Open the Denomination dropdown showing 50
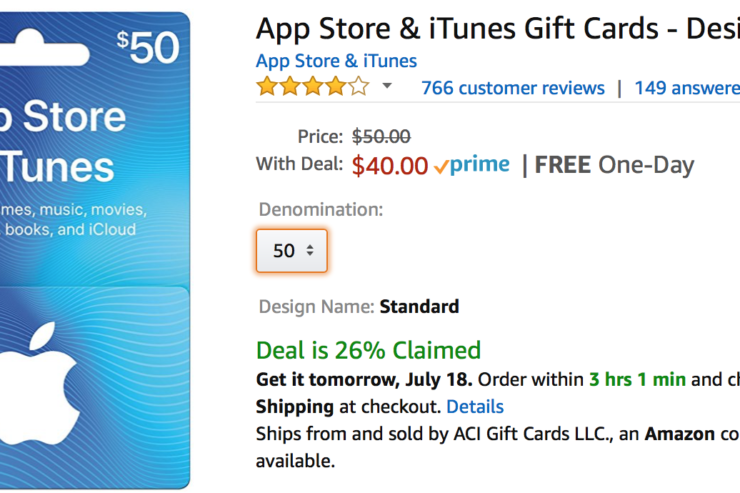This screenshot has width=740, height=493. (x=292, y=251)
